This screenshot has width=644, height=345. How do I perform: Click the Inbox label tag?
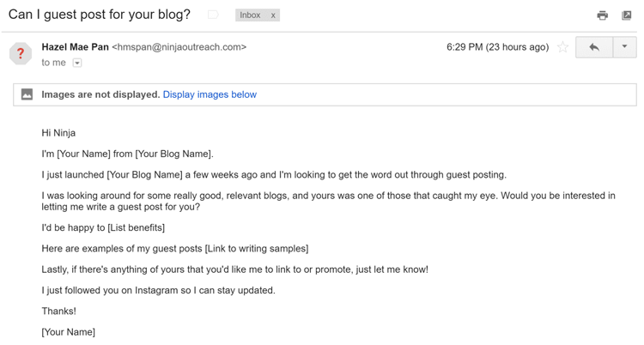pyautogui.click(x=250, y=15)
